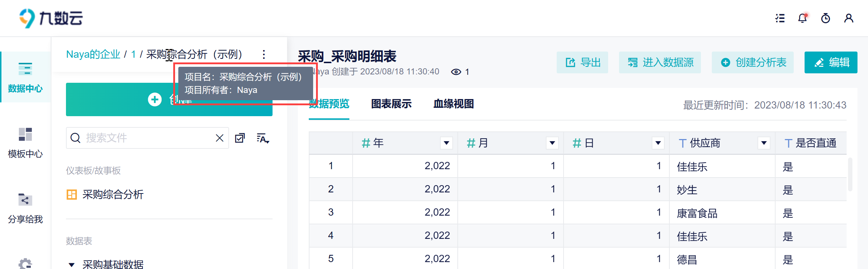Click the 进入数据源 button
Screen dimensions: 868x269
660,62
